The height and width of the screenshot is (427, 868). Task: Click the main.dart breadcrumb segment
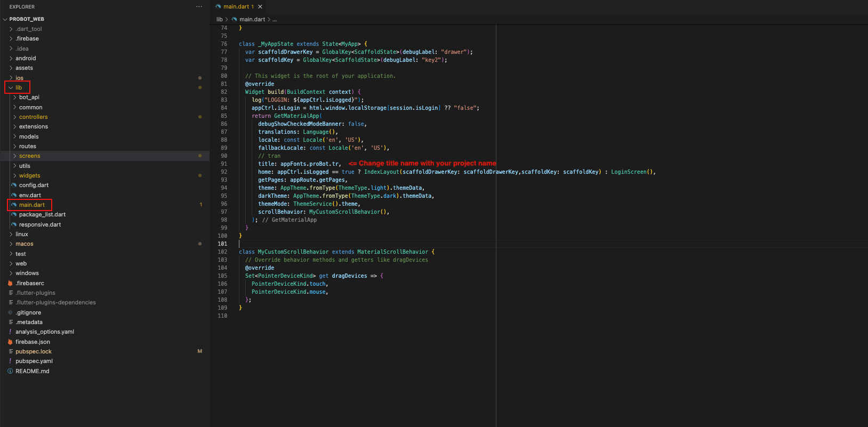pos(252,20)
